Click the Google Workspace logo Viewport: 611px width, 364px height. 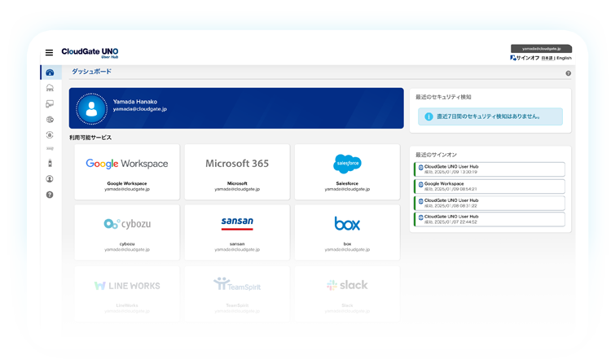pyautogui.click(x=127, y=164)
